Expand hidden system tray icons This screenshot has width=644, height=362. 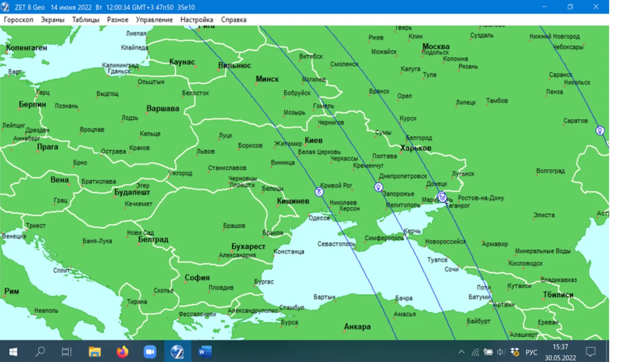[x=462, y=352]
